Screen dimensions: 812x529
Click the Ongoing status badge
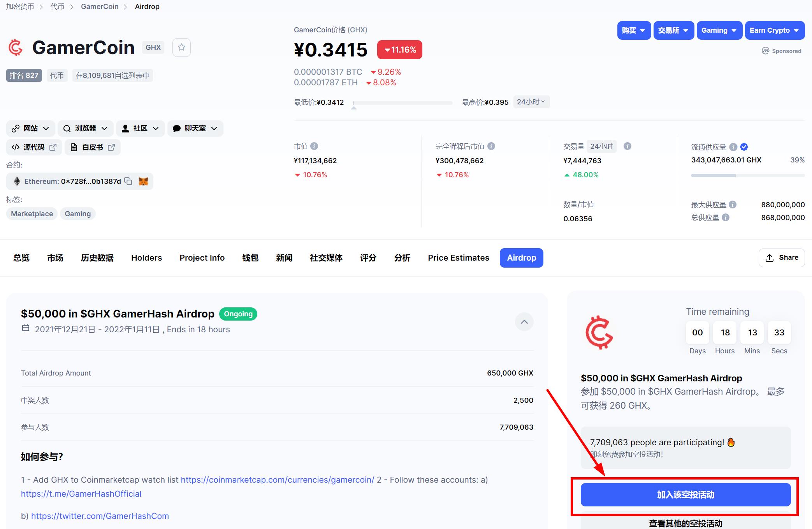click(x=238, y=314)
